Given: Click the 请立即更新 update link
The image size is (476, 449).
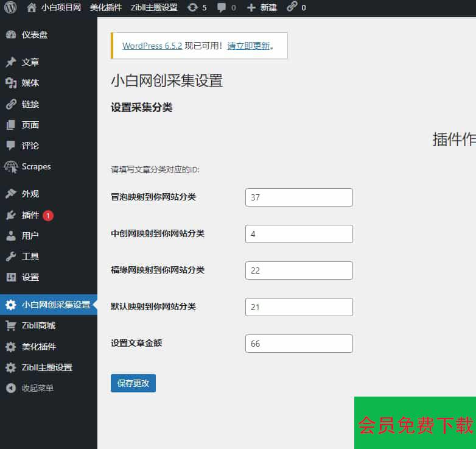Looking at the screenshot, I should click(x=248, y=46).
